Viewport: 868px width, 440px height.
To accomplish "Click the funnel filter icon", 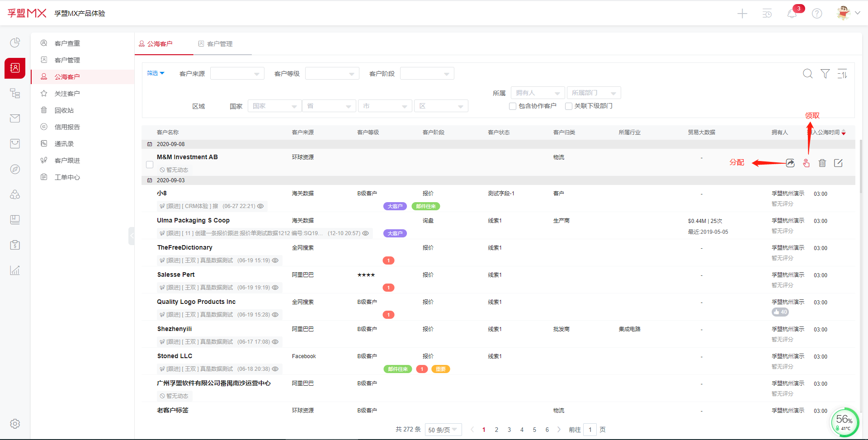I will click(825, 74).
